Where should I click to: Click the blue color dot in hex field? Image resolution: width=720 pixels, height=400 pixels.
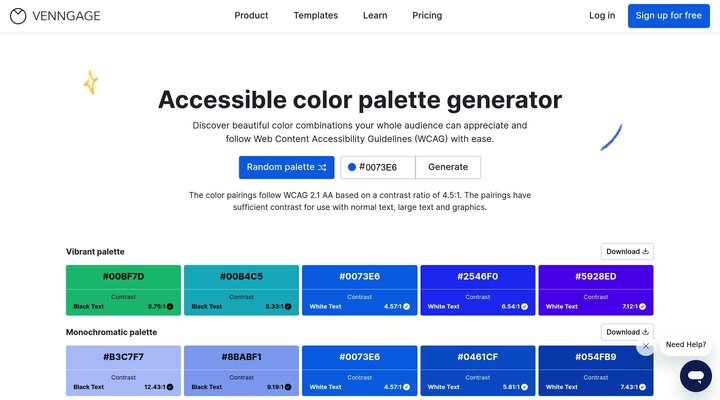[352, 167]
